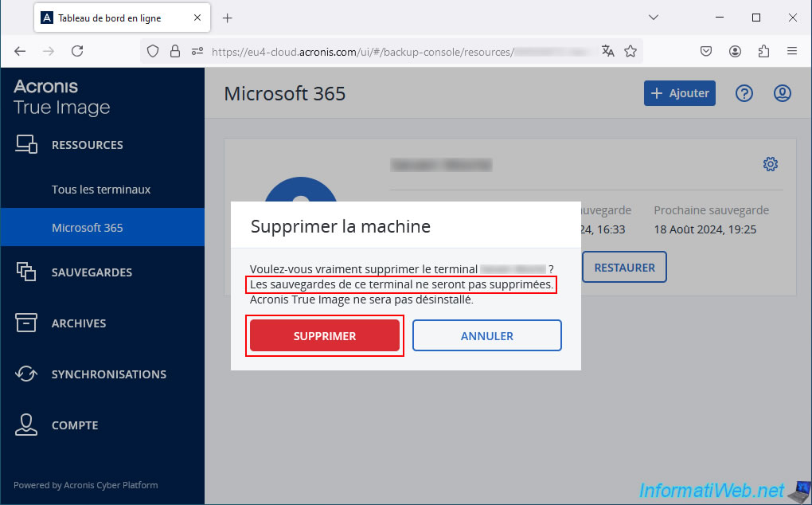The height and width of the screenshot is (505, 812).
Task: Click the shield tracking protection icon
Action: [x=153, y=51]
